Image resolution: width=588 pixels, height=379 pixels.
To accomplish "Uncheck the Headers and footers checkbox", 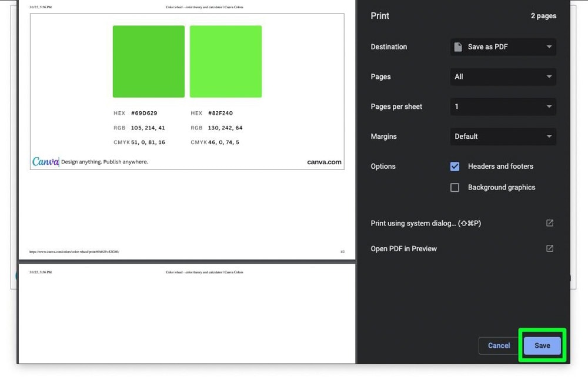I will click(x=455, y=167).
